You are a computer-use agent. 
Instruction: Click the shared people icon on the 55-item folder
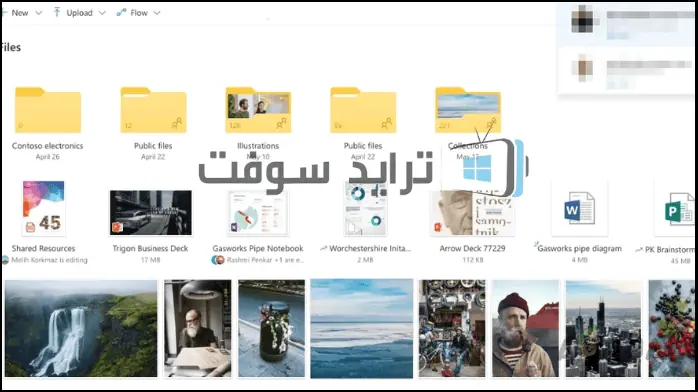click(386, 123)
